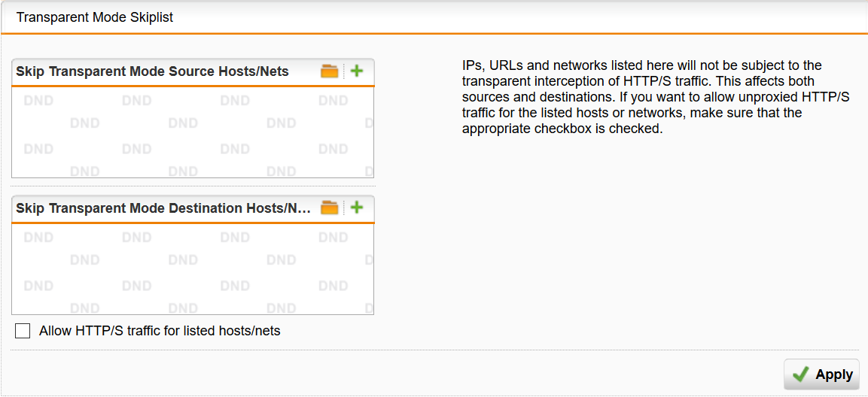
Task: Enable Allow HTTP/S traffic checkbox
Action: pyautogui.click(x=23, y=331)
